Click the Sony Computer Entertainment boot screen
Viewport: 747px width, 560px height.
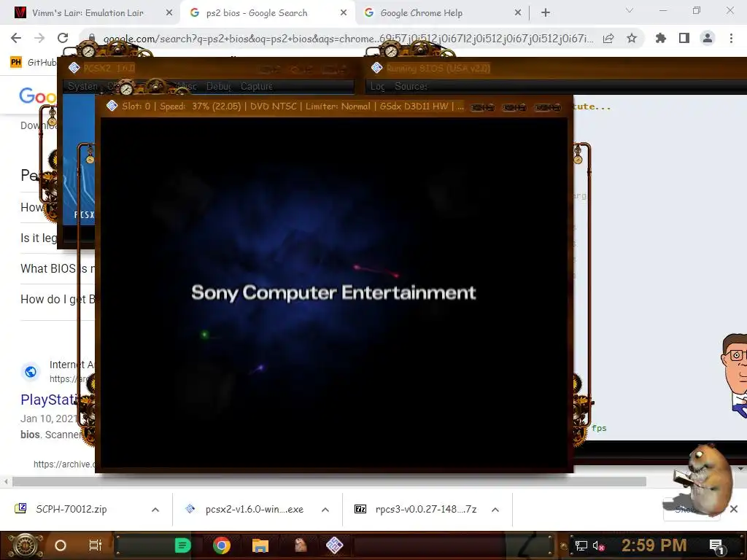333,293
